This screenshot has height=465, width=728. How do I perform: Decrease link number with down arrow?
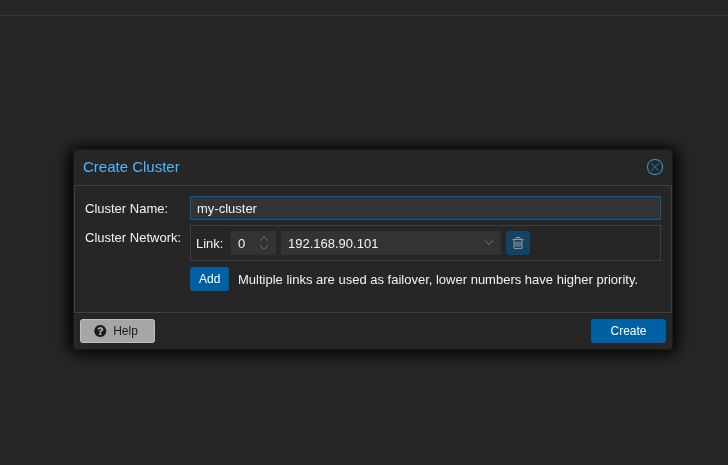click(264, 247)
